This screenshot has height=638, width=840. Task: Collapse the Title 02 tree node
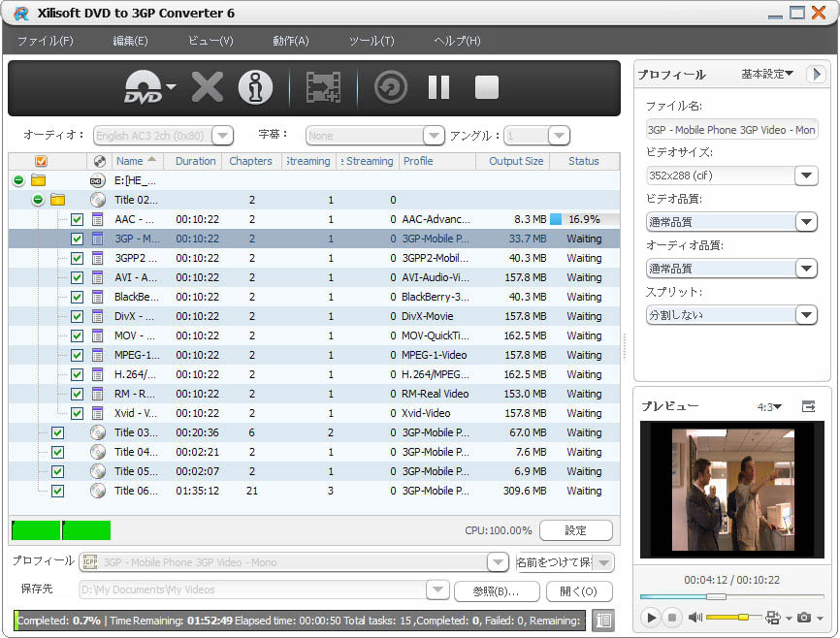pos(38,200)
